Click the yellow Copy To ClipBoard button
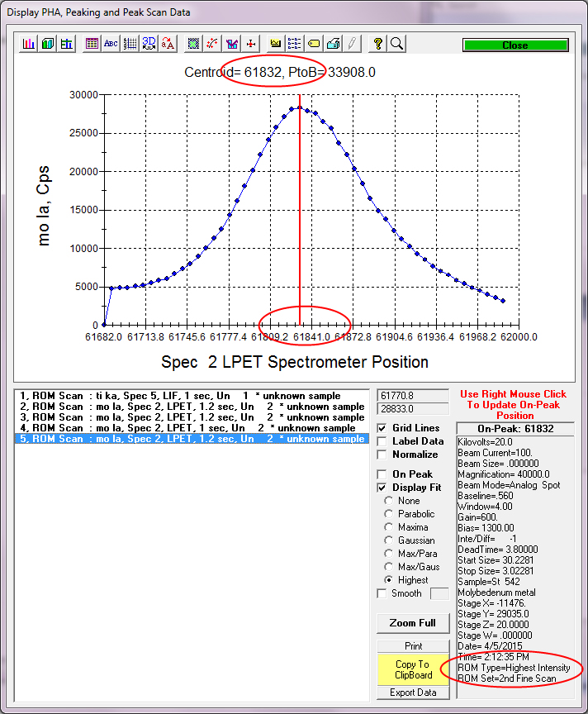Viewport: 588px width, 714px height. [x=412, y=669]
